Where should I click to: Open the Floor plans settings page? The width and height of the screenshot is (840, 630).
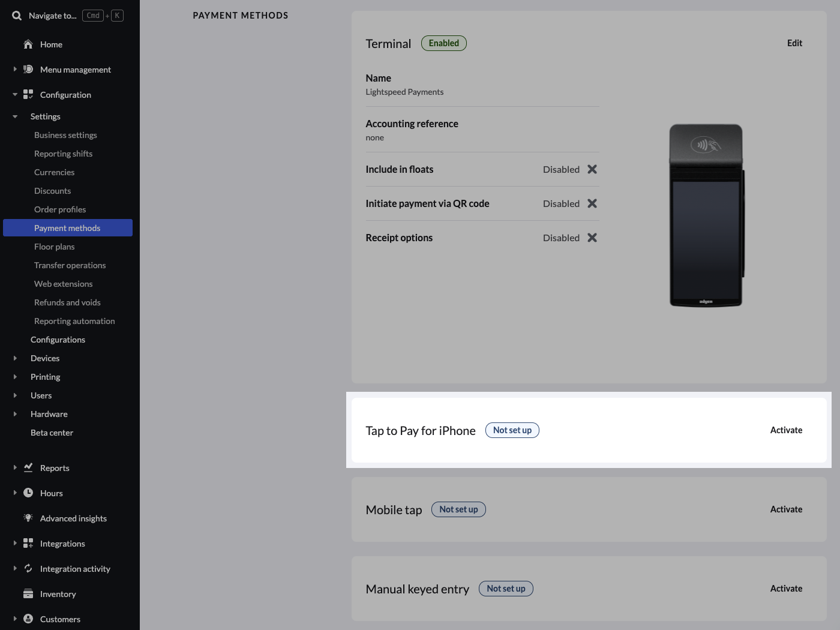55,247
